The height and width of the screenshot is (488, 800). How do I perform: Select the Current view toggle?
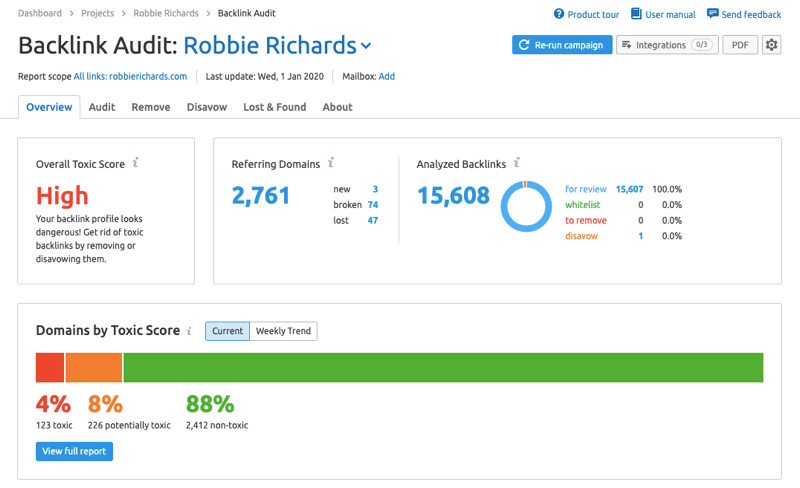(227, 331)
